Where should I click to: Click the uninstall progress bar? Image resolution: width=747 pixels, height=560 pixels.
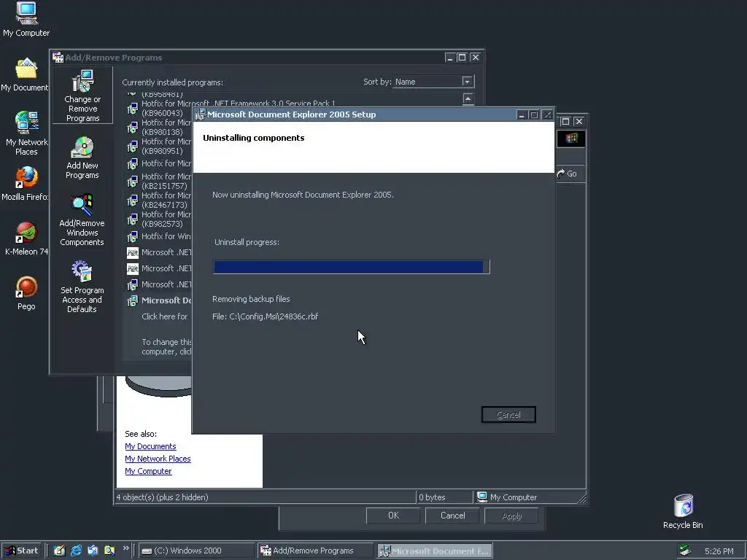[351, 267]
